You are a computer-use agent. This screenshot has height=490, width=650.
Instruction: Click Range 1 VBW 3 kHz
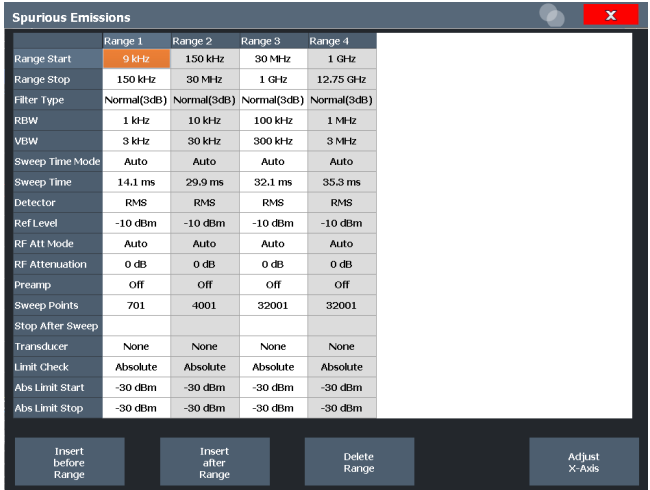[136, 141]
